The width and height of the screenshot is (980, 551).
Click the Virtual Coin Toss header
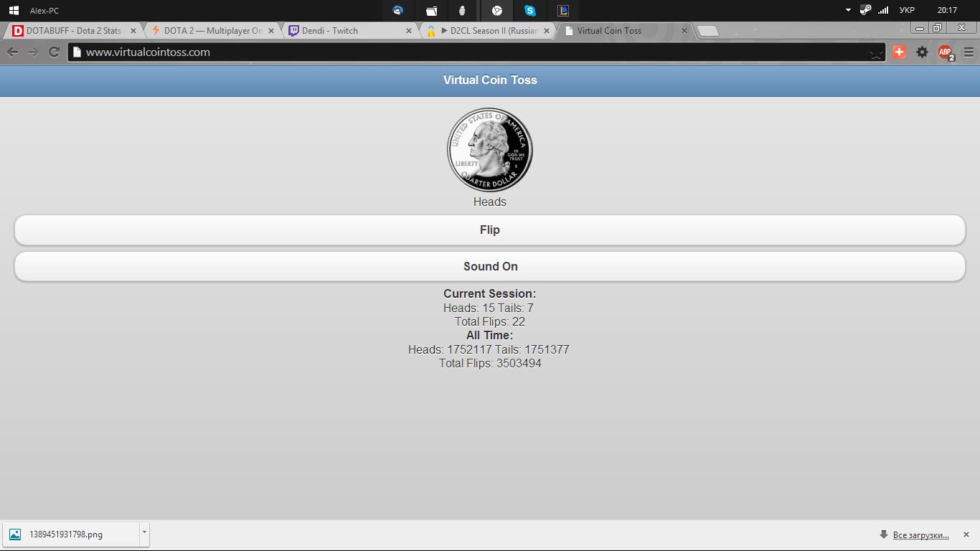[490, 80]
